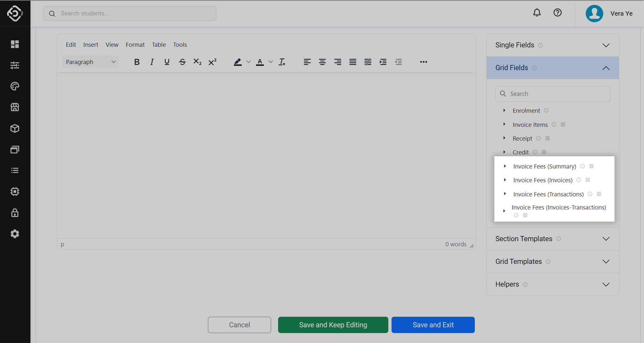Open notifications bell
Screen dimensions: 644x343
(x=537, y=13)
